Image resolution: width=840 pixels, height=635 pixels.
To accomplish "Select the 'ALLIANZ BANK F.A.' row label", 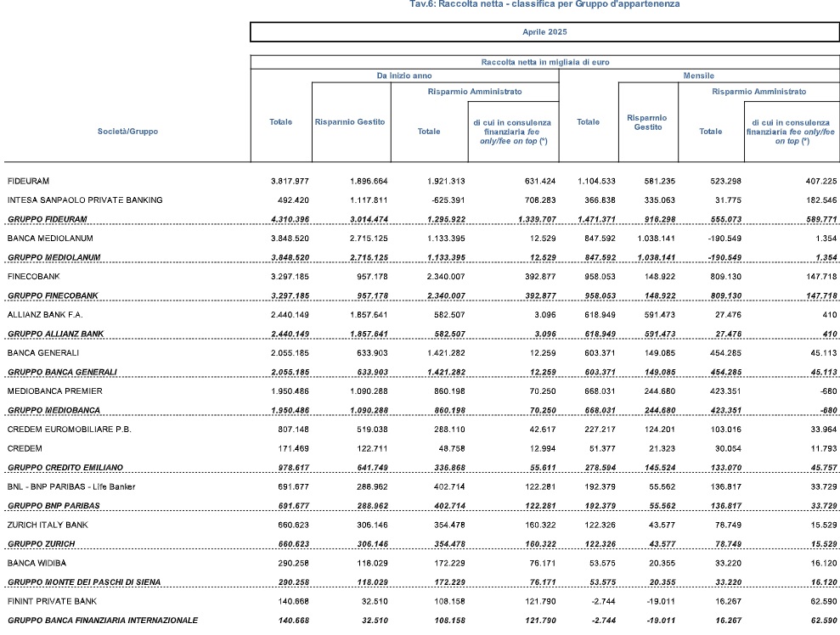I will pos(45,315).
